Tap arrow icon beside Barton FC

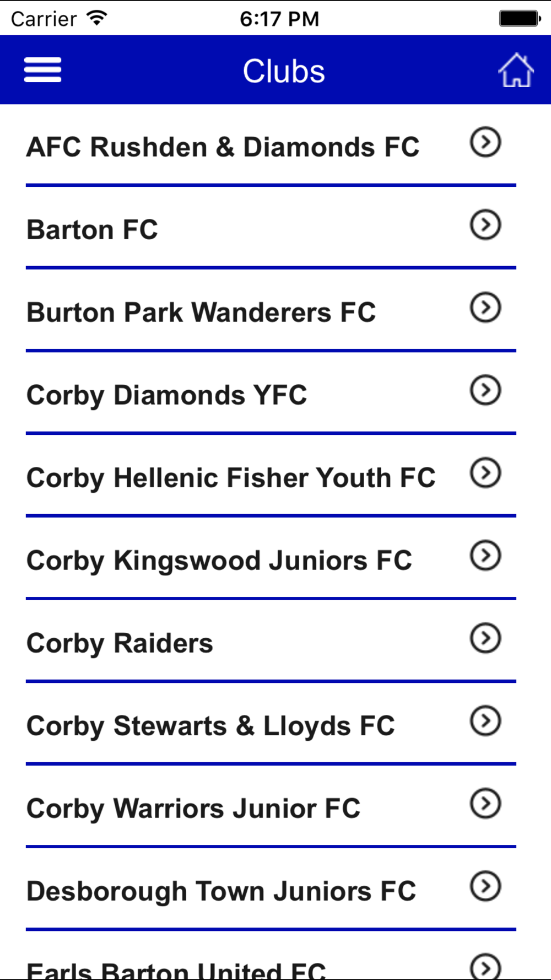click(485, 225)
